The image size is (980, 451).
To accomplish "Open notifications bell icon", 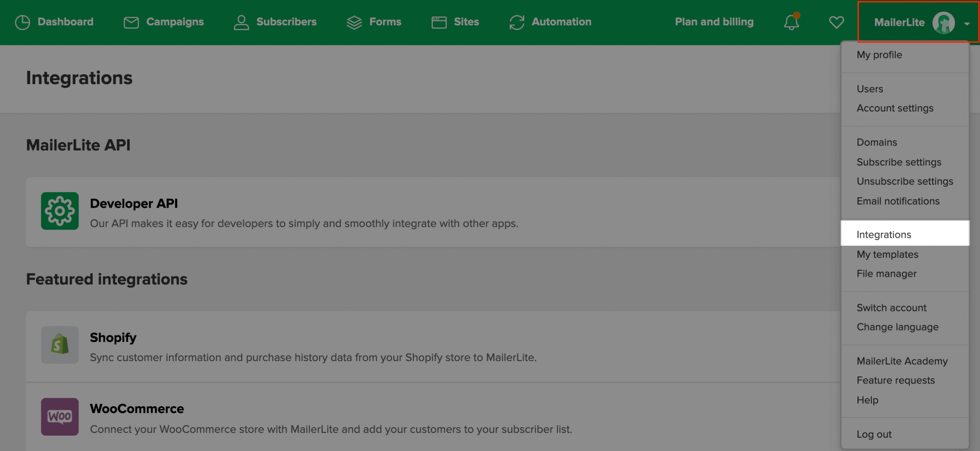I will tap(791, 22).
